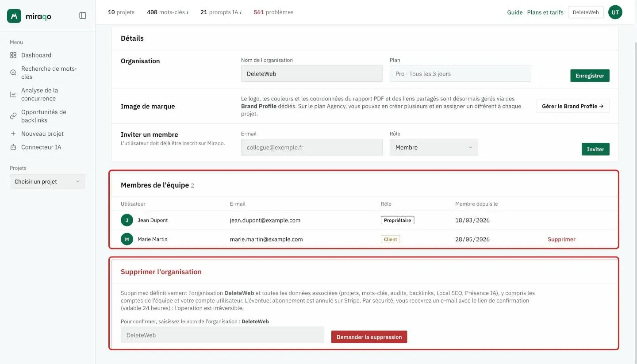Click the Enregistrer button
Screen dimensions: 637x364
(590, 76)
